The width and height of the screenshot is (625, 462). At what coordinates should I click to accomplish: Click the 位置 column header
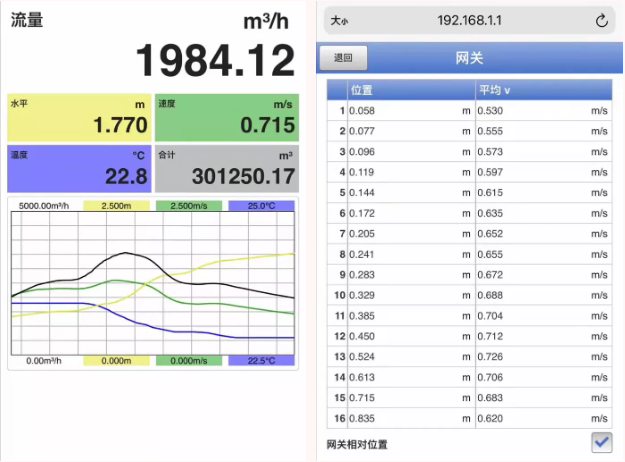tap(410, 90)
